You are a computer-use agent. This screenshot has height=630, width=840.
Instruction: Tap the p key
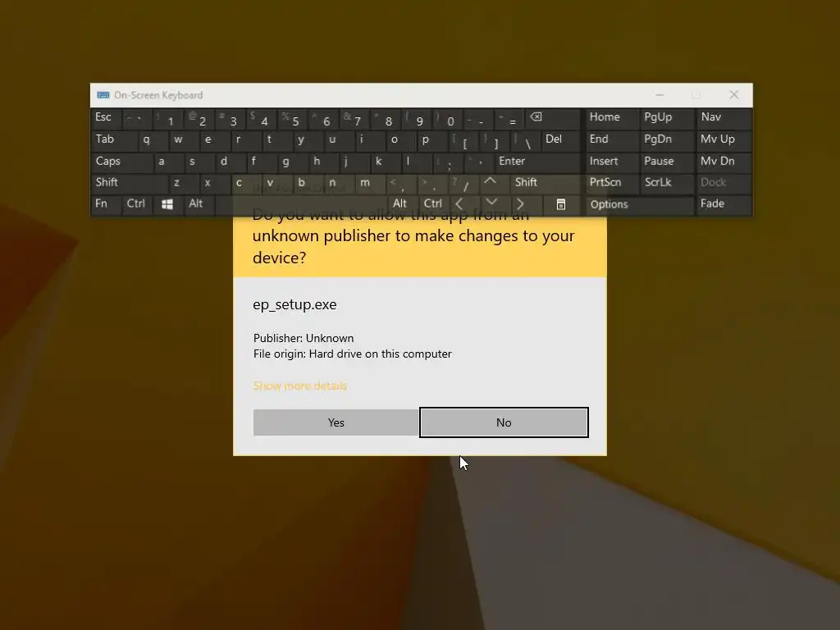tap(431, 139)
